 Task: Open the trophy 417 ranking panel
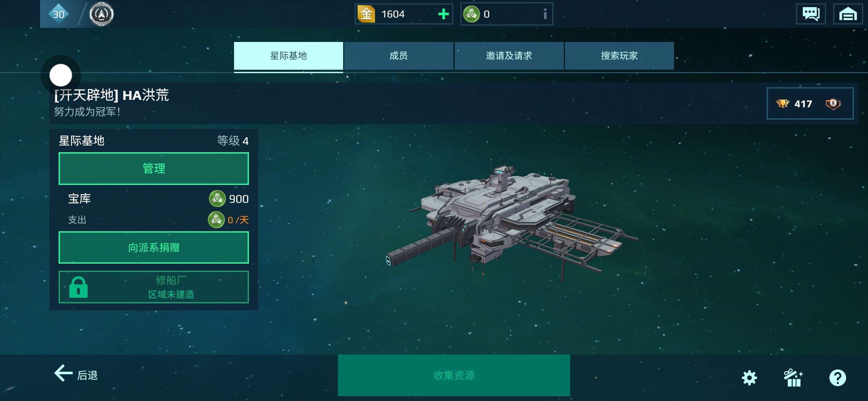click(810, 104)
